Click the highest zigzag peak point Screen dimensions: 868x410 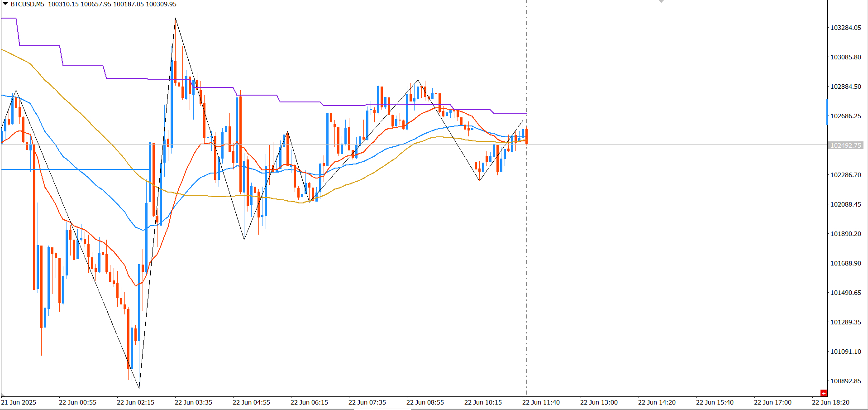[x=176, y=19]
